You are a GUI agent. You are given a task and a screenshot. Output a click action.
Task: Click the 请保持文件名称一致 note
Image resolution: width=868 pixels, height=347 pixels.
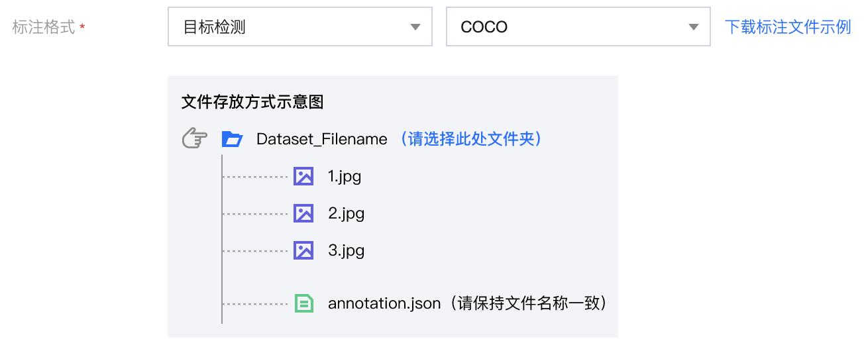click(x=526, y=304)
